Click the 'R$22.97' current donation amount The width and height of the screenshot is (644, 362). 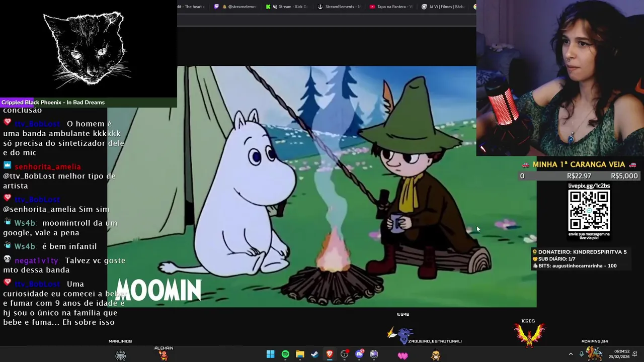[579, 175]
